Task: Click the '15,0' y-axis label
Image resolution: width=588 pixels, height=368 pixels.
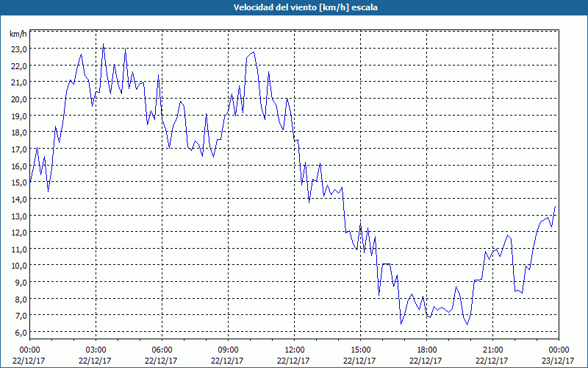Action: tap(19, 183)
